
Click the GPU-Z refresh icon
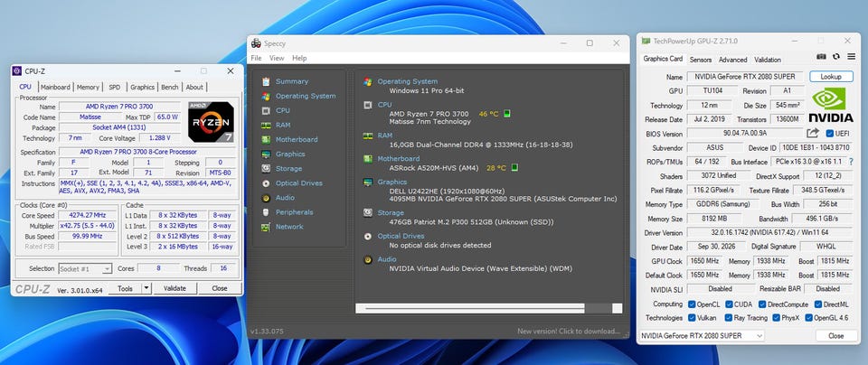tap(835, 57)
